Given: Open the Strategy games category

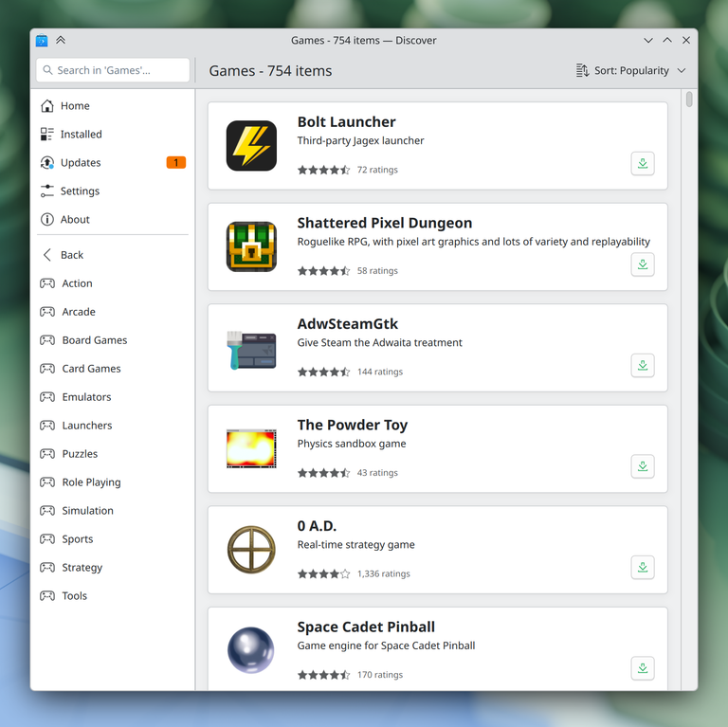Looking at the screenshot, I should click(82, 568).
